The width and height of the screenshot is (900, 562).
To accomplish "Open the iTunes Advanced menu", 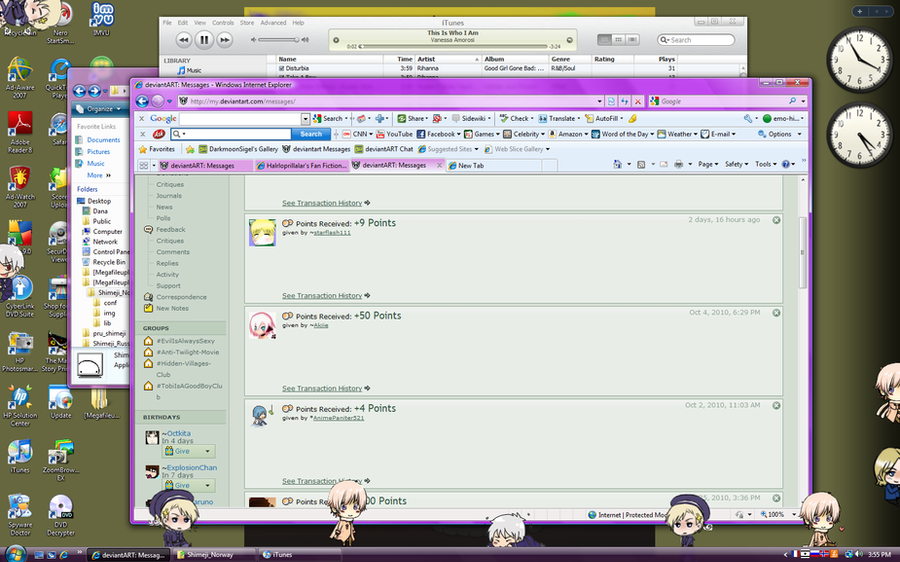I will (x=273, y=22).
